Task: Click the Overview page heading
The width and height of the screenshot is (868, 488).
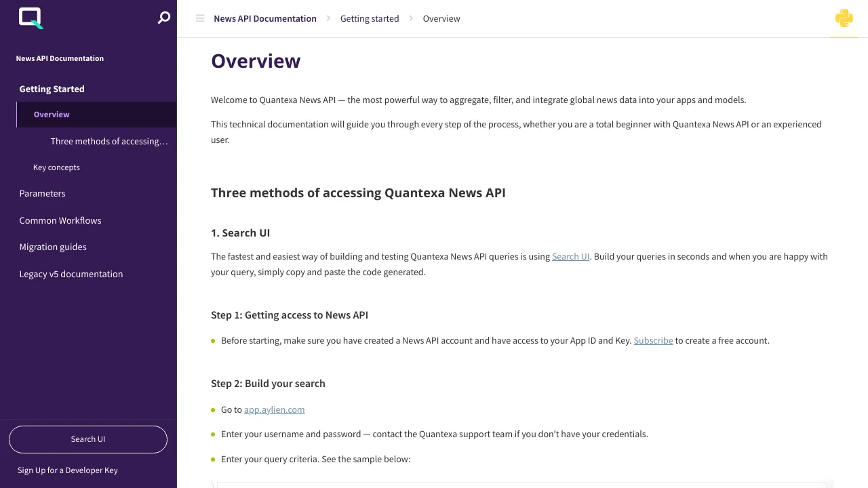Action: pos(256,61)
